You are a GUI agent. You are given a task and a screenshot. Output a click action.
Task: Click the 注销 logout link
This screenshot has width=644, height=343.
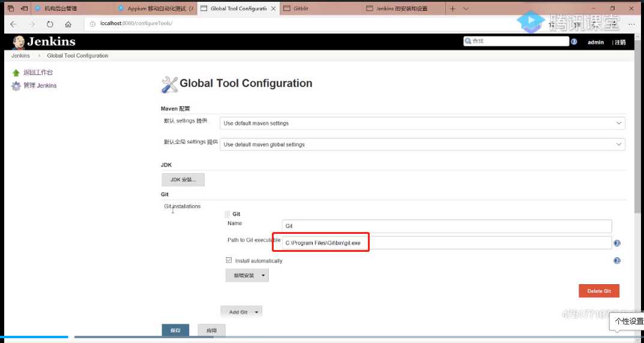[x=620, y=42]
